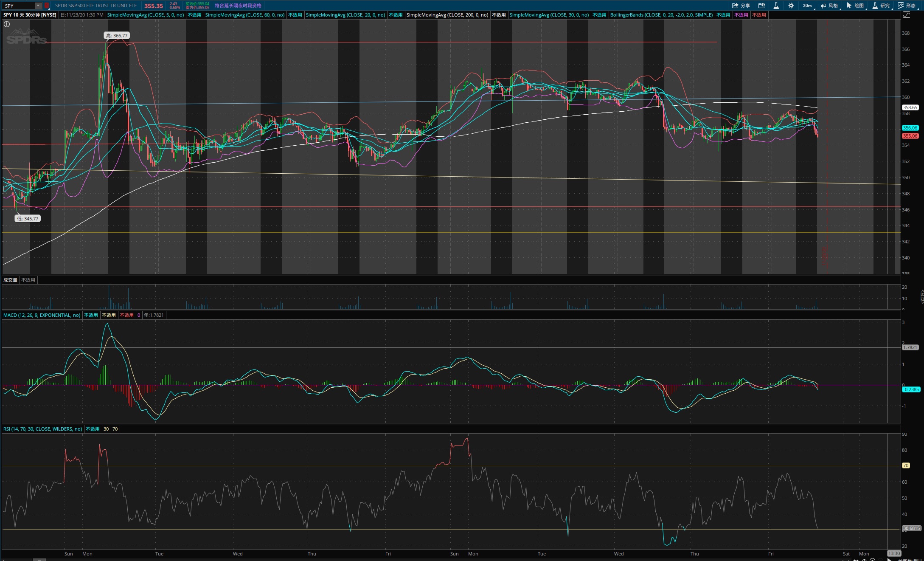Open the Studies (研究) flask menu

click(x=881, y=6)
